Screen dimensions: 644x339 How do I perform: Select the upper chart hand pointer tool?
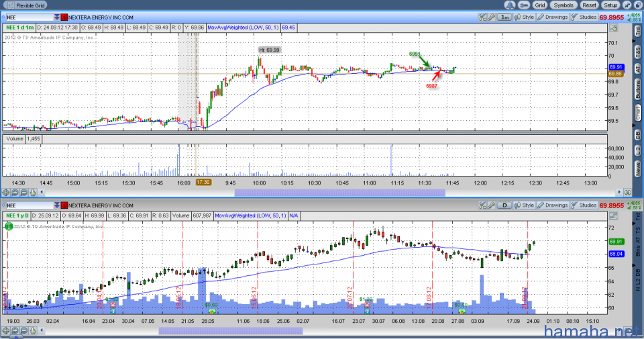33,192
